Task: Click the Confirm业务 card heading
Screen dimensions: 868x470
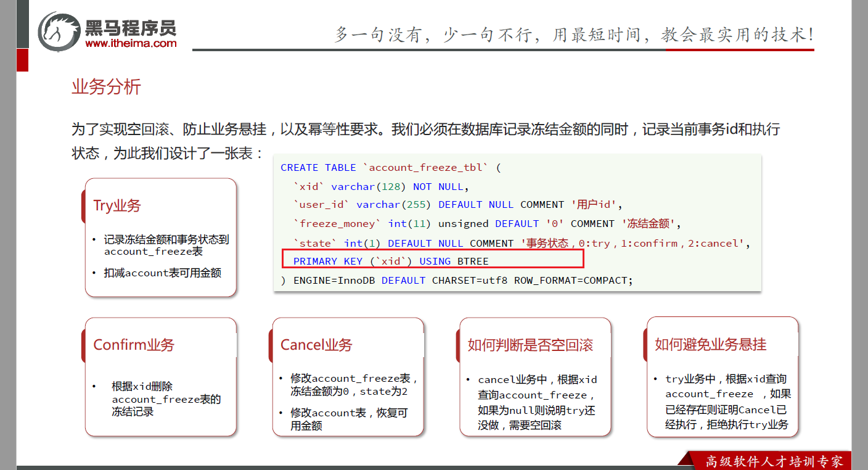Action: point(134,345)
